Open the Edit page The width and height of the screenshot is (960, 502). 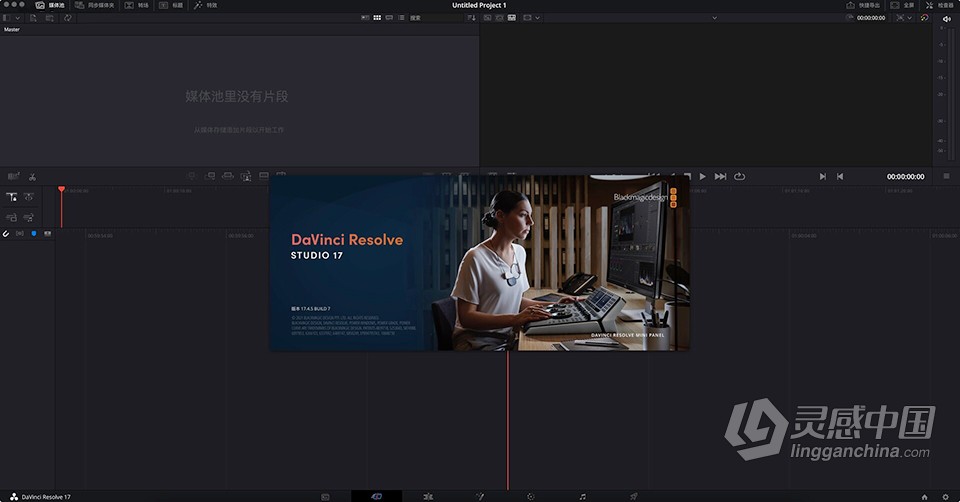[x=428, y=496]
